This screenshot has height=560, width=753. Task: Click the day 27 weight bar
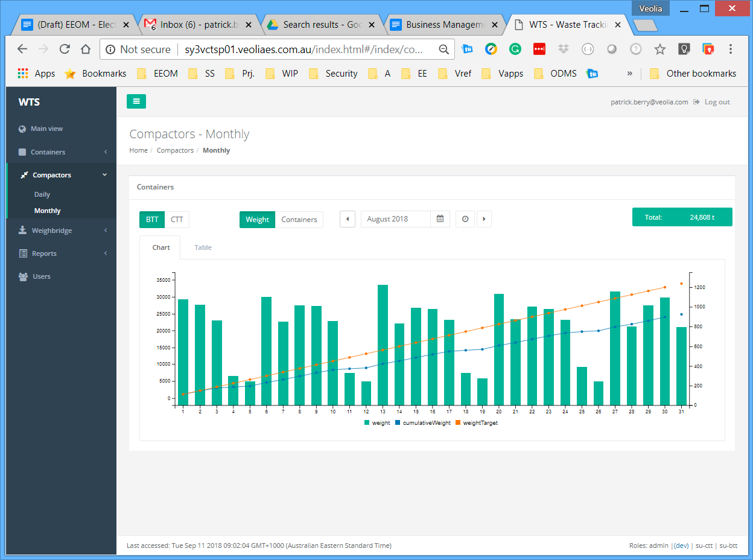(615, 348)
